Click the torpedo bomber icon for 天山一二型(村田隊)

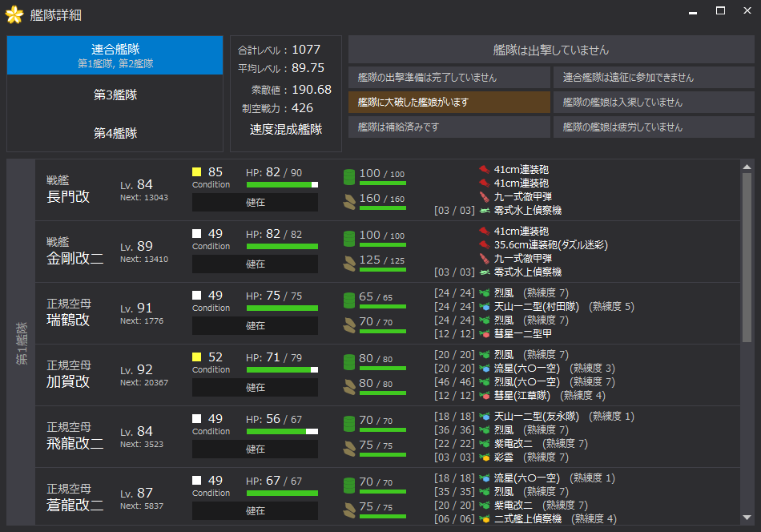(484, 306)
